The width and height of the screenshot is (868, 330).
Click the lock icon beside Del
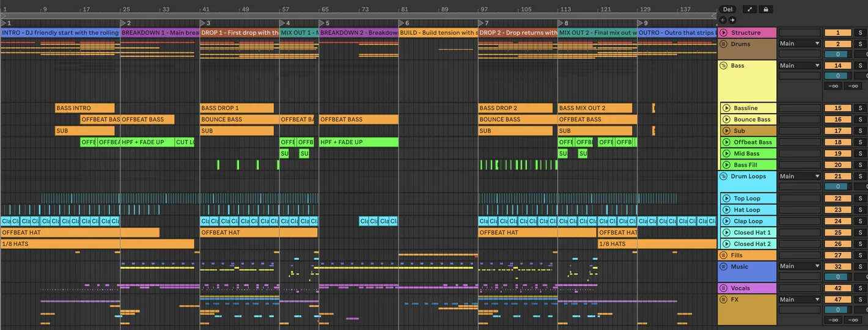click(x=765, y=9)
